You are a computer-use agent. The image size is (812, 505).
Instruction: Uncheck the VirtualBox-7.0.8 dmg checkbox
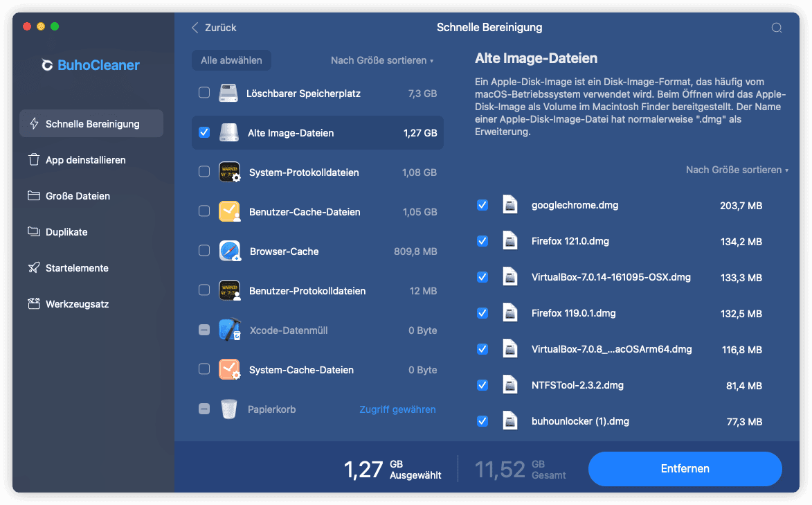click(x=482, y=349)
